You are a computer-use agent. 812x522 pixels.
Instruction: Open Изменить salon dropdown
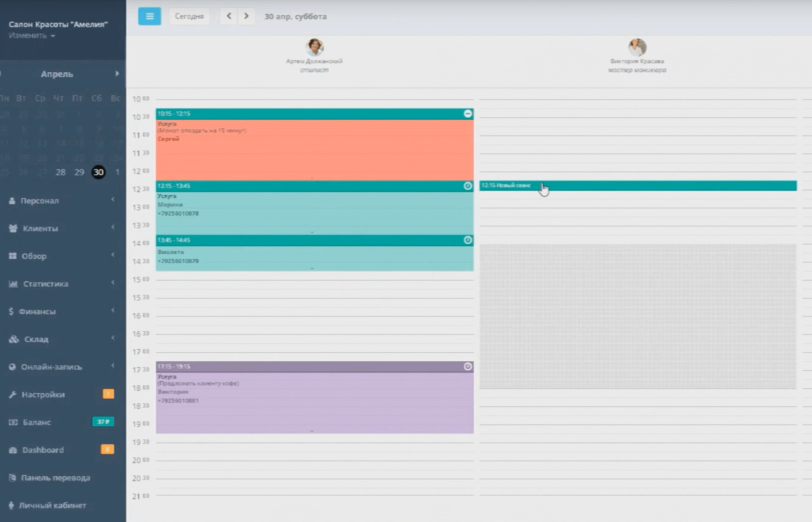[32, 35]
